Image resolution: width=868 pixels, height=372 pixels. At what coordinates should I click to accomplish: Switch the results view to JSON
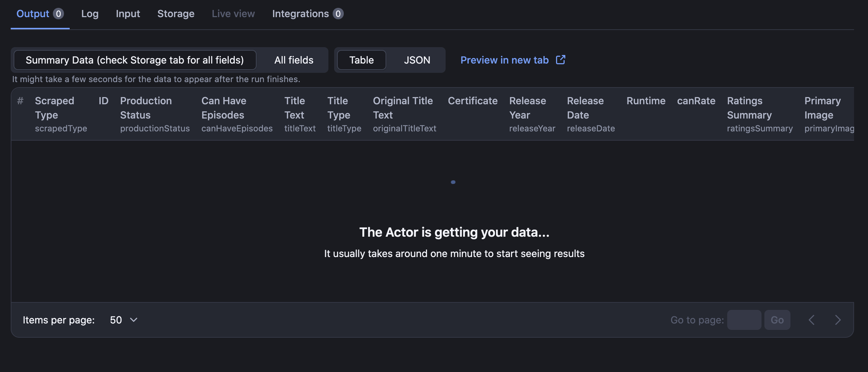point(417,60)
